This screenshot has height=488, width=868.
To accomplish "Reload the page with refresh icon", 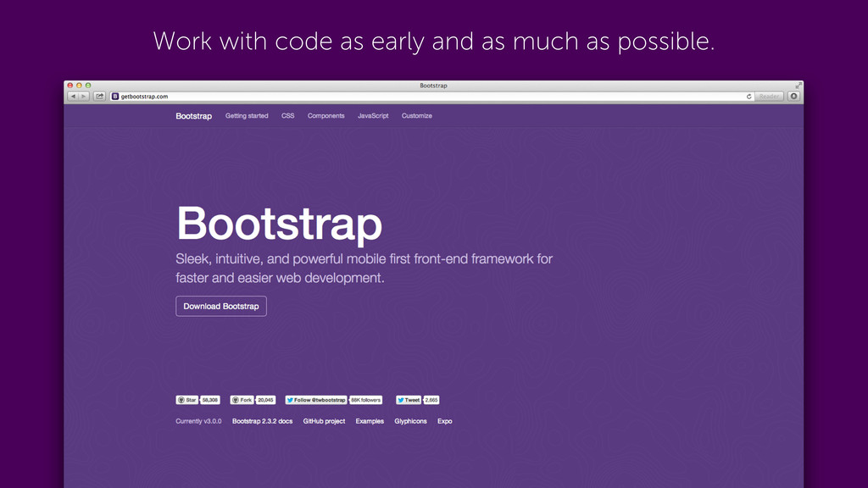I will (x=748, y=97).
